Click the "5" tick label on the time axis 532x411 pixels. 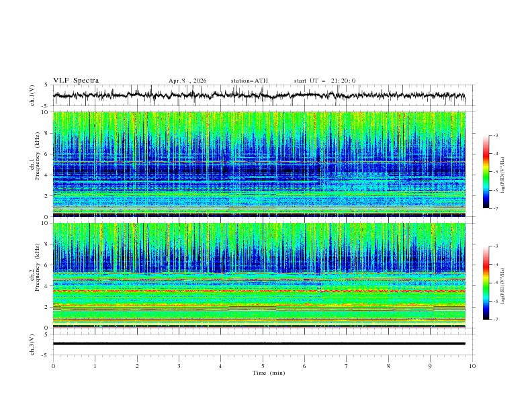pyautogui.click(x=263, y=366)
